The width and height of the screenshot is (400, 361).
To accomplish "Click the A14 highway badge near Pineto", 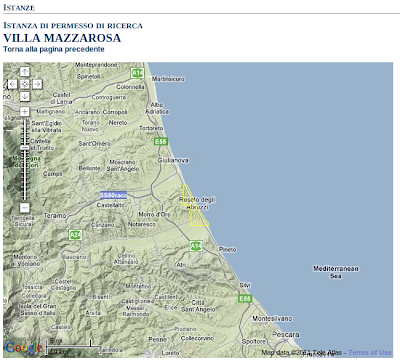I will [x=196, y=246].
